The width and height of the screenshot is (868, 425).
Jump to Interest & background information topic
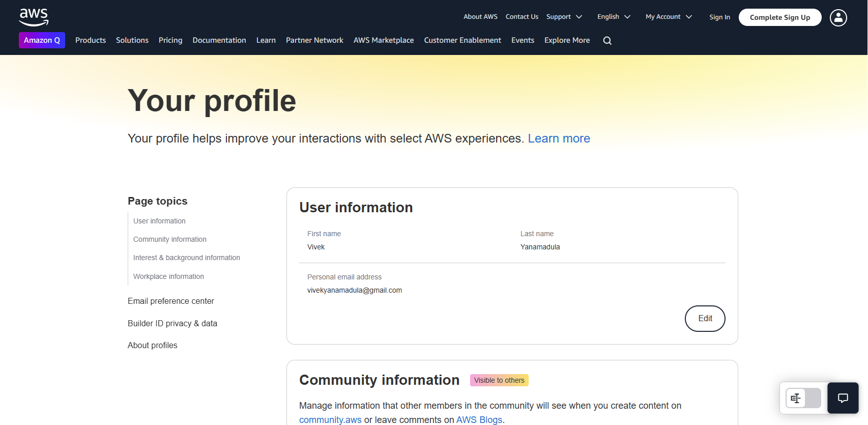click(187, 258)
